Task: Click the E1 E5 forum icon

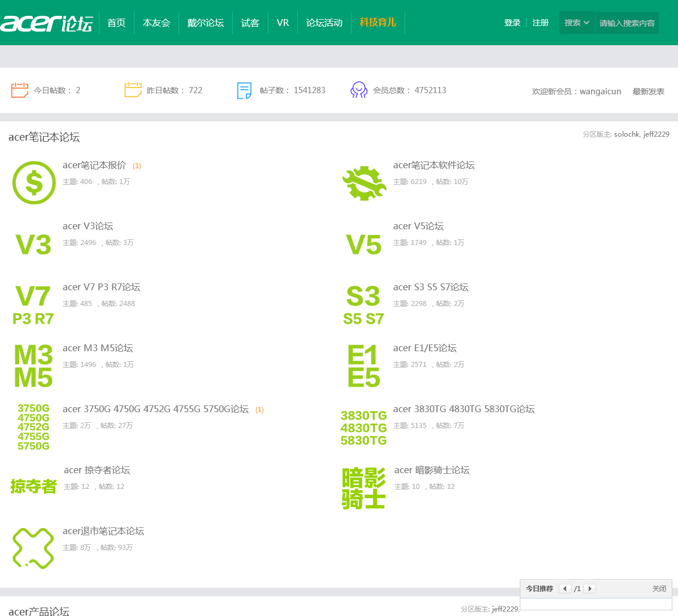Action: (364, 366)
